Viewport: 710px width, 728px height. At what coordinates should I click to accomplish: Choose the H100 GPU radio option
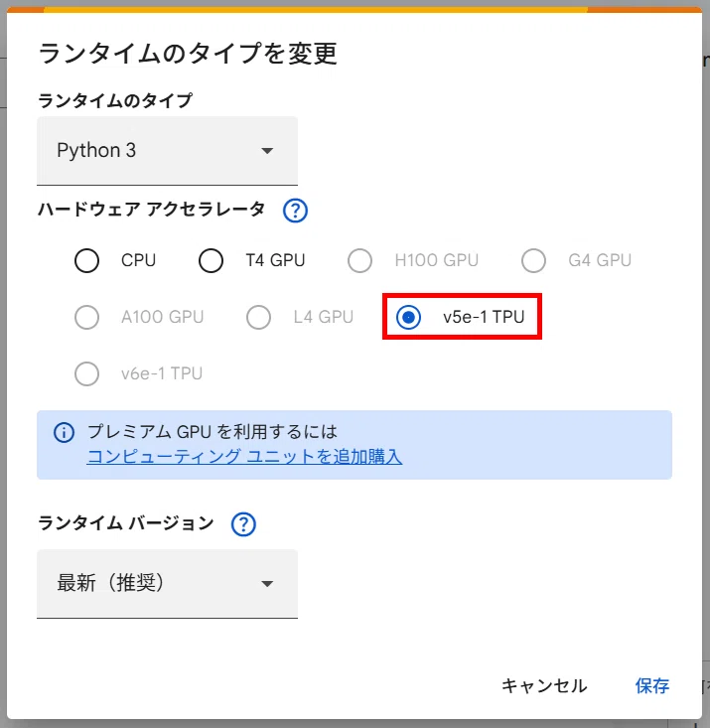[x=359, y=260]
